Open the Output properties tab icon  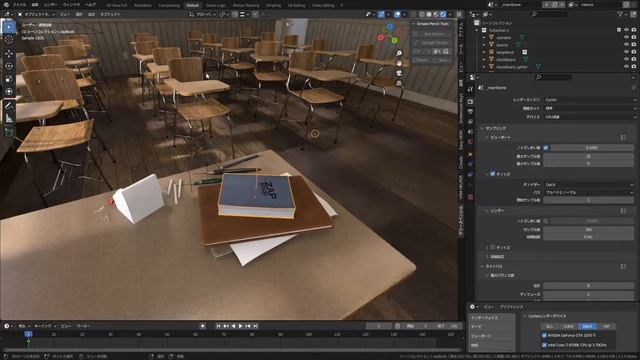click(470, 112)
